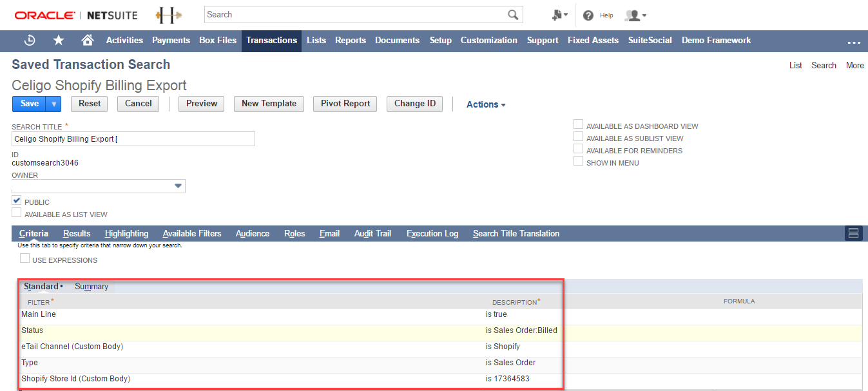Open the Fixed Assets menu
The image size is (868, 391).
593,40
